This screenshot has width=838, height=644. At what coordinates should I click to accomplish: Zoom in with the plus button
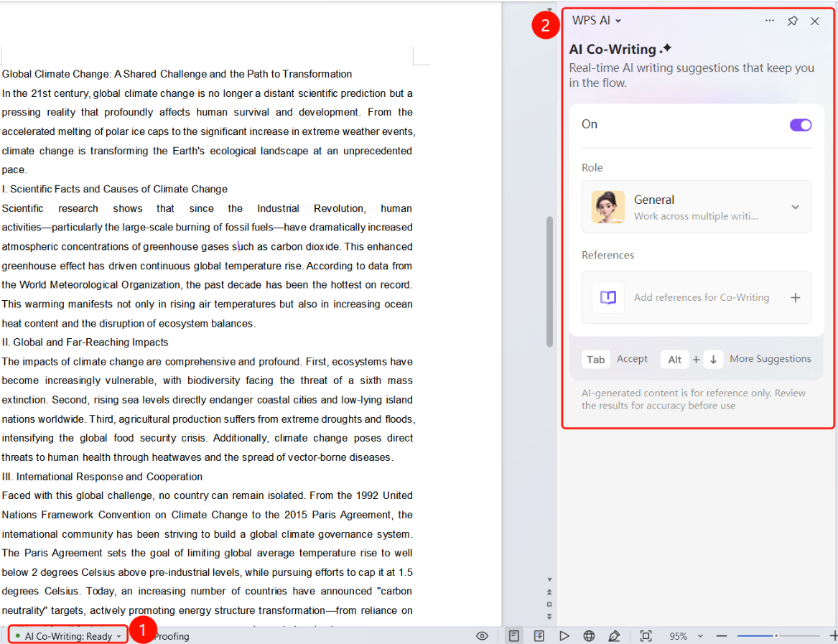pyautogui.click(x=833, y=636)
